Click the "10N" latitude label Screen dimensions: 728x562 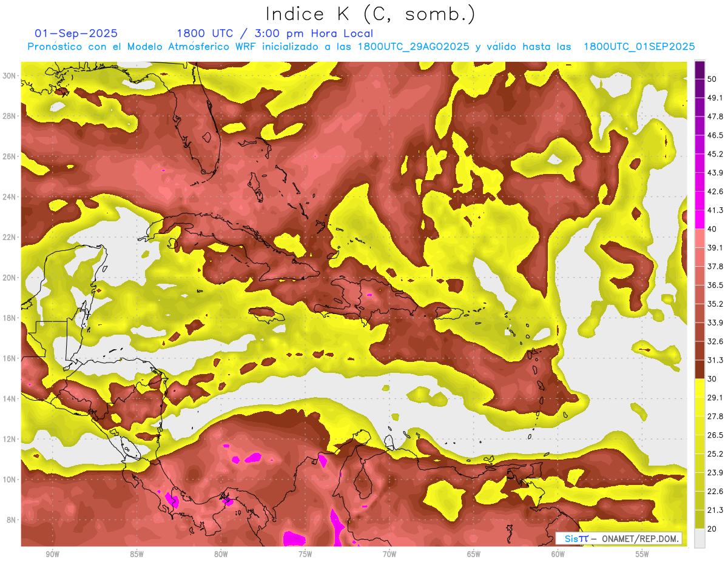point(10,480)
